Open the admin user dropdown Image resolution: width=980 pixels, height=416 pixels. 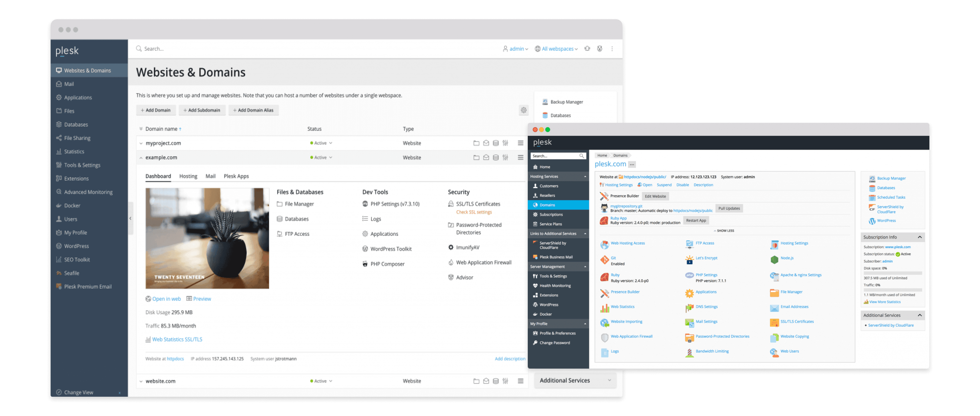point(515,49)
